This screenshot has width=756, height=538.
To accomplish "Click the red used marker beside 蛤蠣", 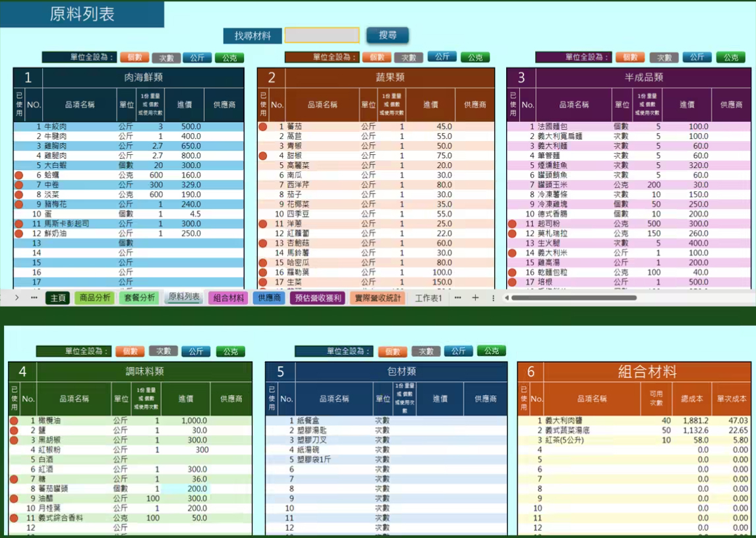I will pyautogui.click(x=19, y=175).
